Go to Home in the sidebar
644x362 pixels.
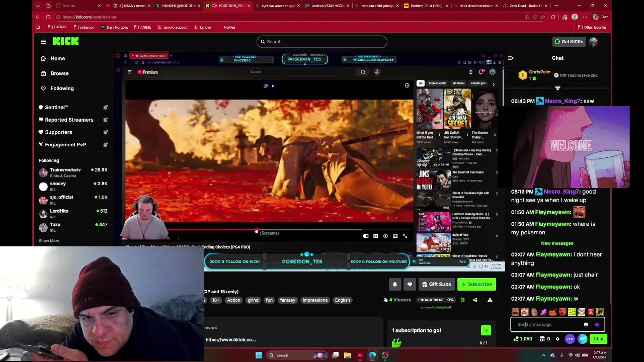pyautogui.click(x=57, y=58)
